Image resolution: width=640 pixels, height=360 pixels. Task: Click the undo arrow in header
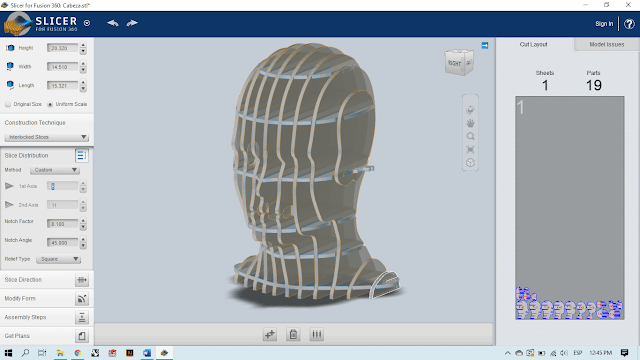(x=113, y=23)
